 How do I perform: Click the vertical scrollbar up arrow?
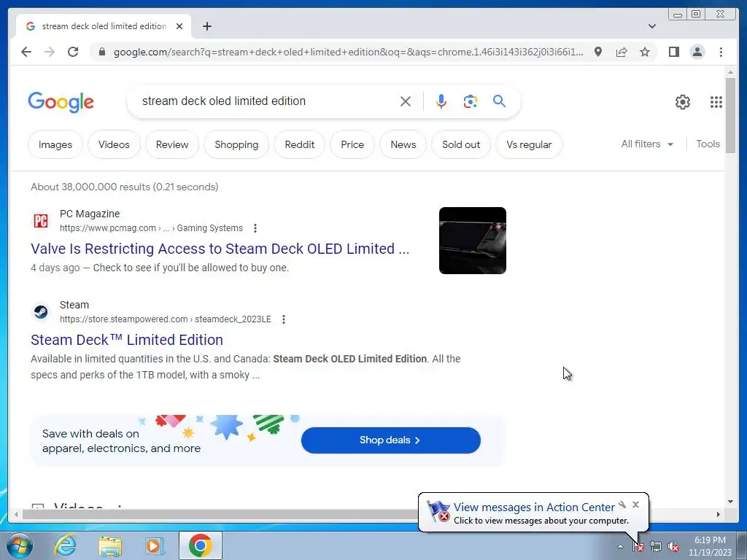click(731, 72)
